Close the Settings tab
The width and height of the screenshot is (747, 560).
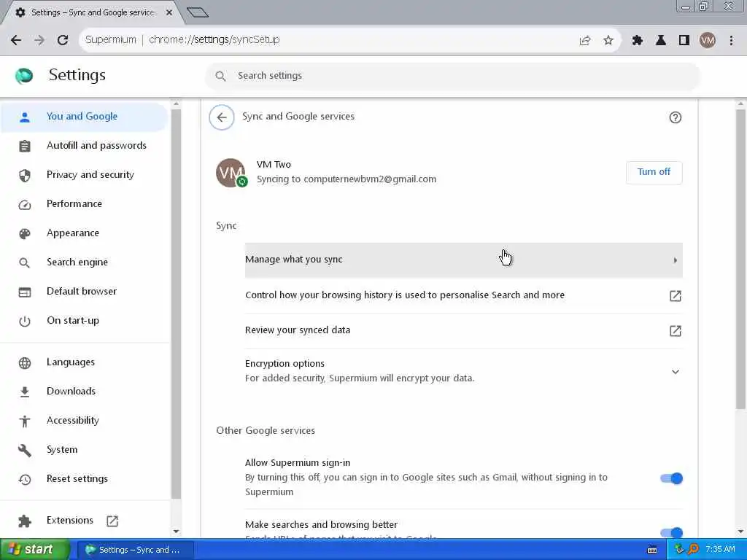pyautogui.click(x=169, y=12)
